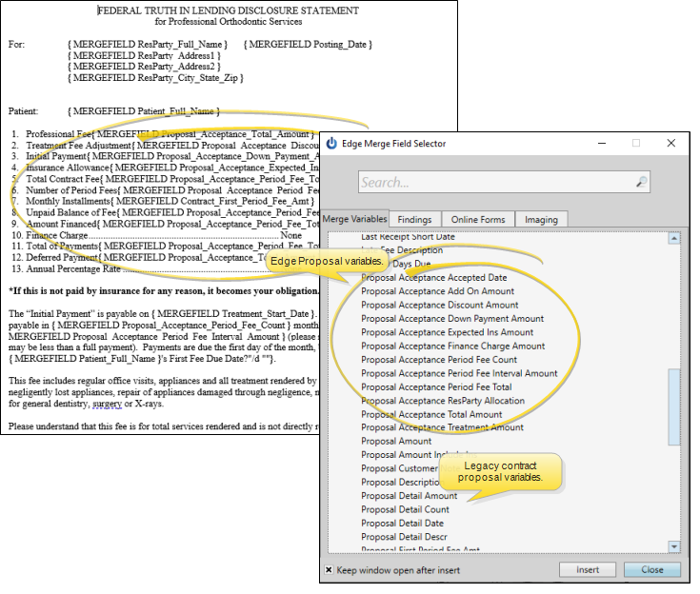Screen dimensions: 700x594
Task: Open the Online Forms tab
Action: click(x=477, y=220)
